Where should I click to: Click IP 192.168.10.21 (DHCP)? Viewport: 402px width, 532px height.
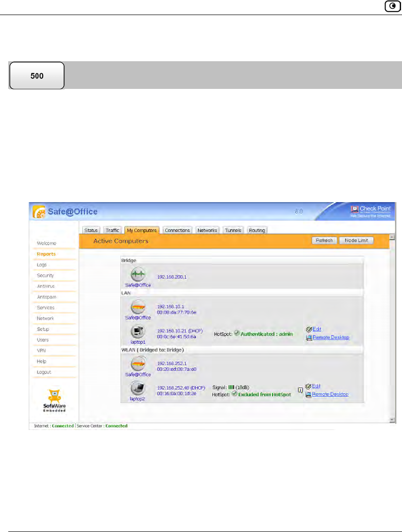180,331
